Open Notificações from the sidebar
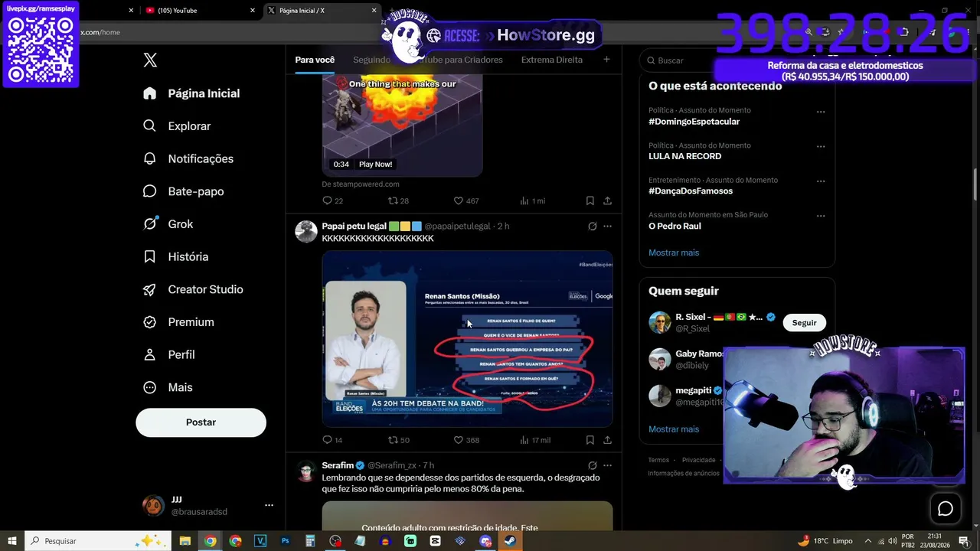Image resolution: width=980 pixels, height=551 pixels. pyautogui.click(x=188, y=159)
